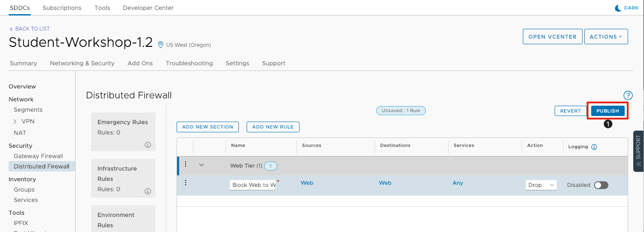The height and width of the screenshot is (232, 644).
Task: Open the Block Web rule three-dot menu
Action: (186, 183)
